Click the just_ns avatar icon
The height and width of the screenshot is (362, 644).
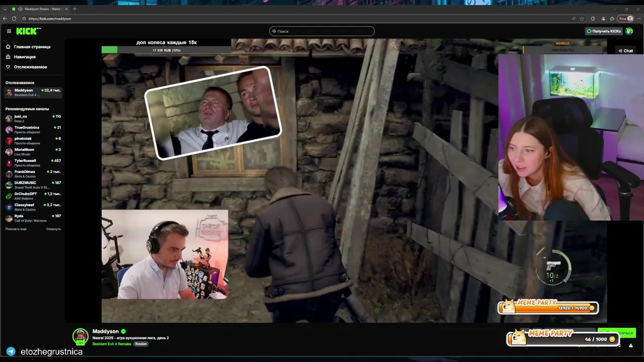coord(9,119)
